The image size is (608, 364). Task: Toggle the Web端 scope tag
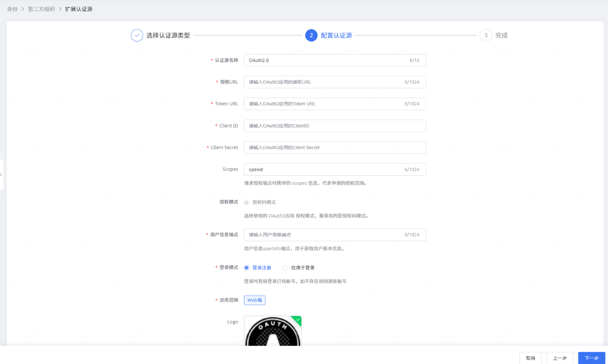(255, 300)
